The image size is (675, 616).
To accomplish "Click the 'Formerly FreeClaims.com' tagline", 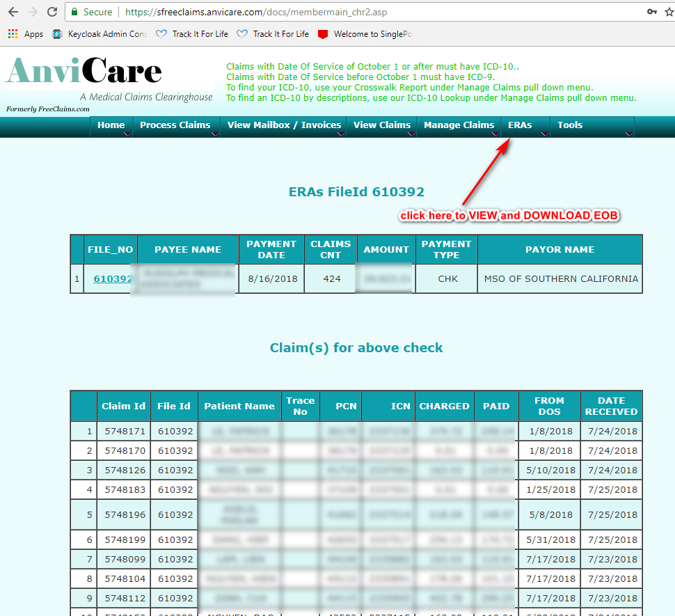I will pyautogui.click(x=48, y=109).
